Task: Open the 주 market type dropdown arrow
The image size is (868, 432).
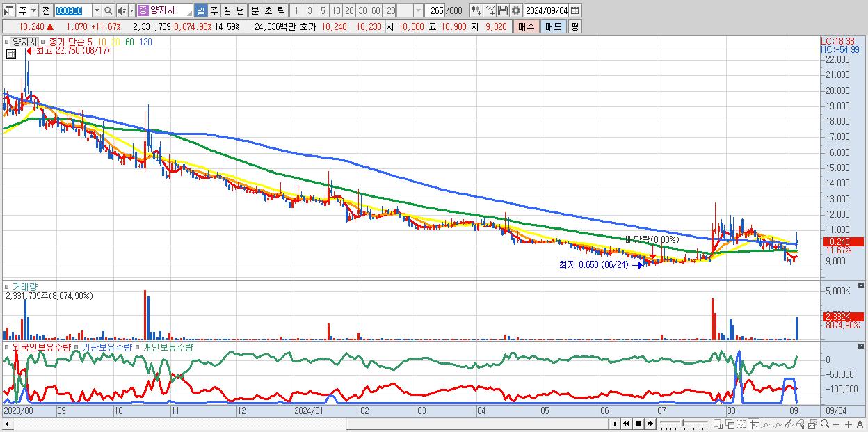Action: click(x=33, y=10)
